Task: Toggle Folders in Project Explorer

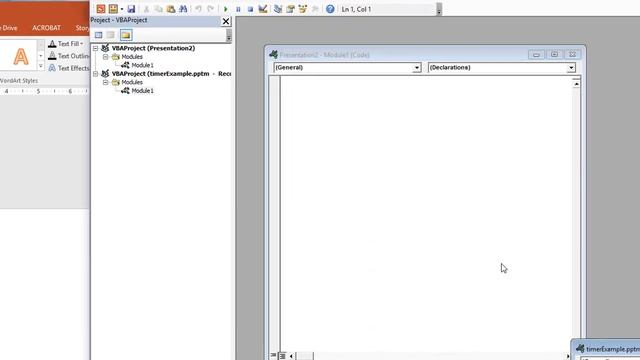Action: click(126, 35)
